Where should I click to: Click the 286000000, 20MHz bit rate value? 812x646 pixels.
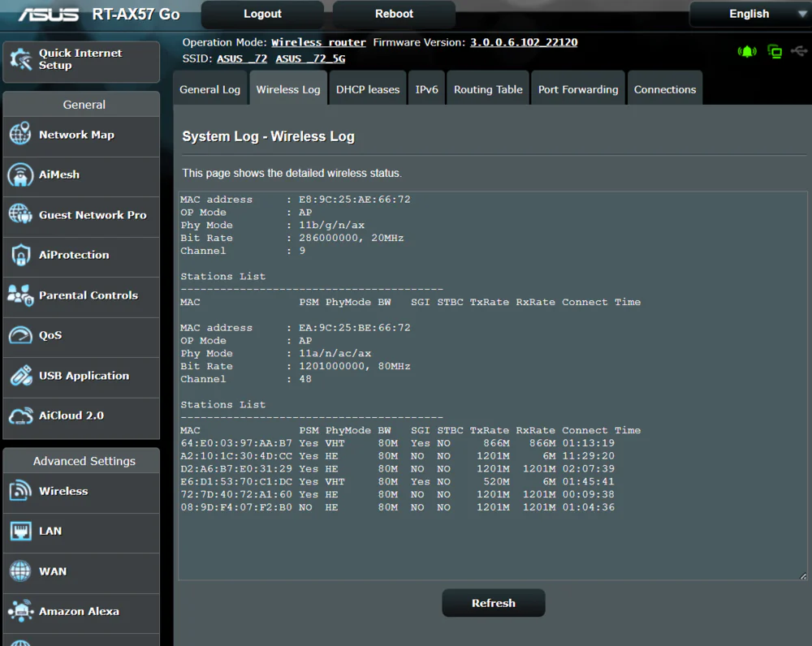351,238
